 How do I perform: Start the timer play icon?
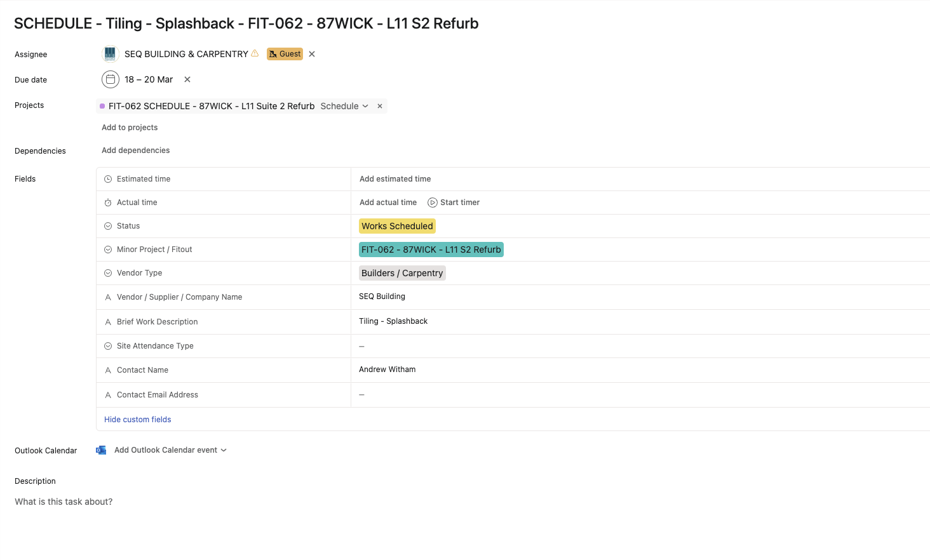click(433, 203)
